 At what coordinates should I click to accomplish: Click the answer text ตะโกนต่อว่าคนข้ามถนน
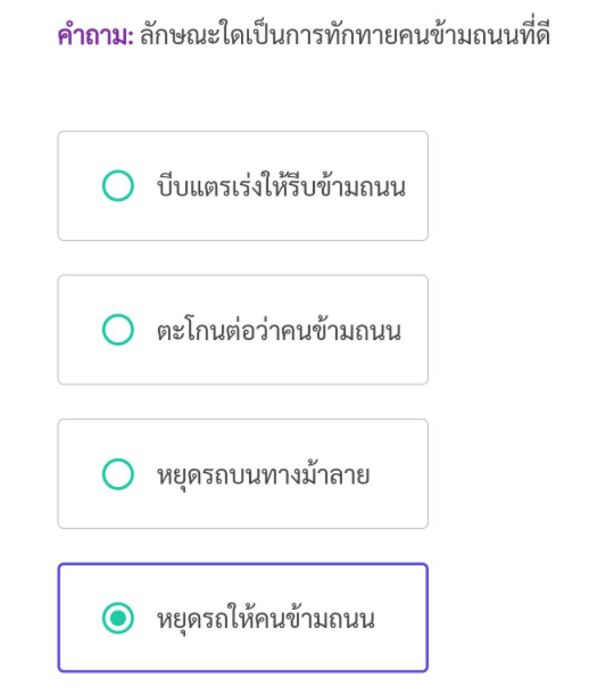coord(279,331)
